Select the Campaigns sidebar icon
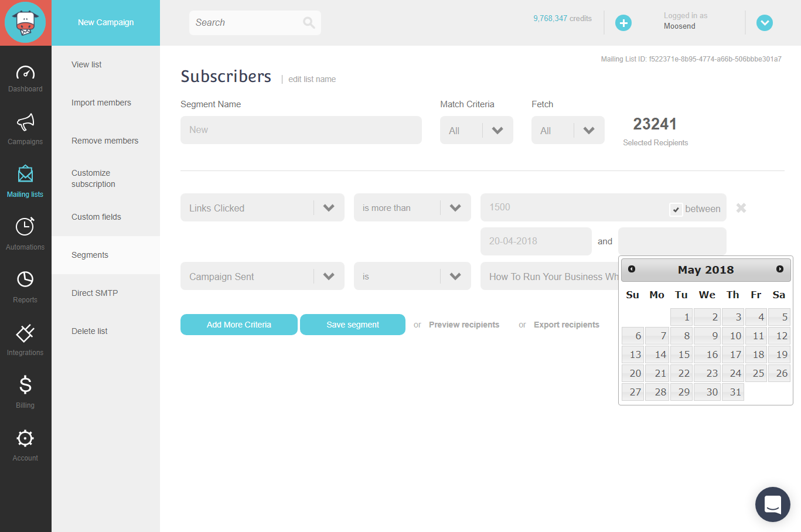The width and height of the screenshot is (801, 532). [25, 130]
